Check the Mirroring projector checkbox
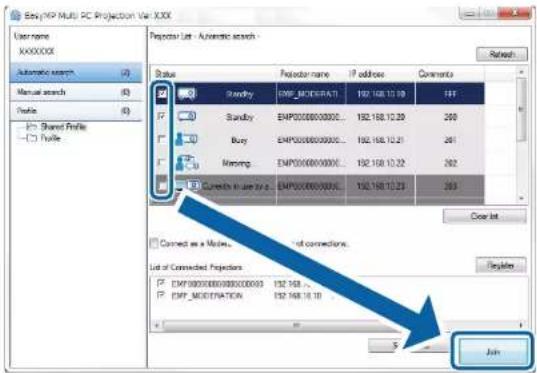This screenshot has height=373, width=537. [x=162, y=163]
